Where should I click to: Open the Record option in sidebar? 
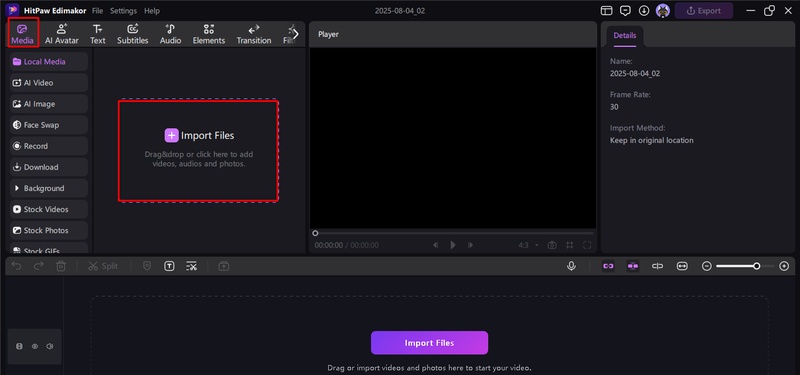coord(48,146)
